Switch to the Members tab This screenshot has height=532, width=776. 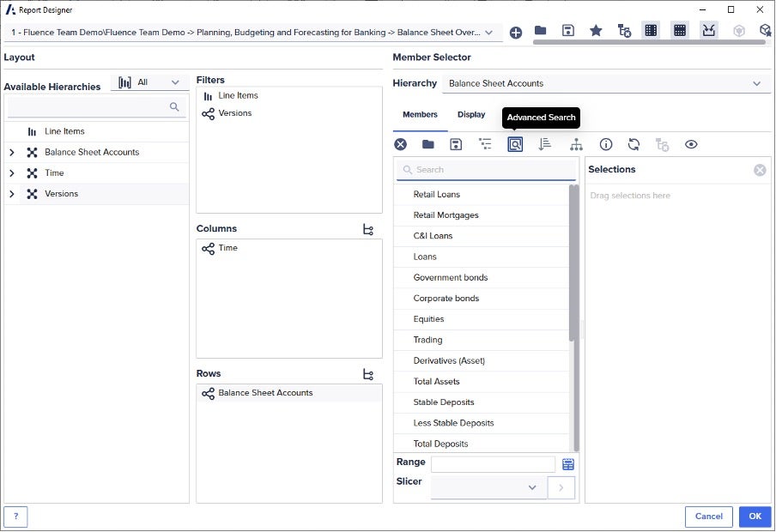coord(420,114)
